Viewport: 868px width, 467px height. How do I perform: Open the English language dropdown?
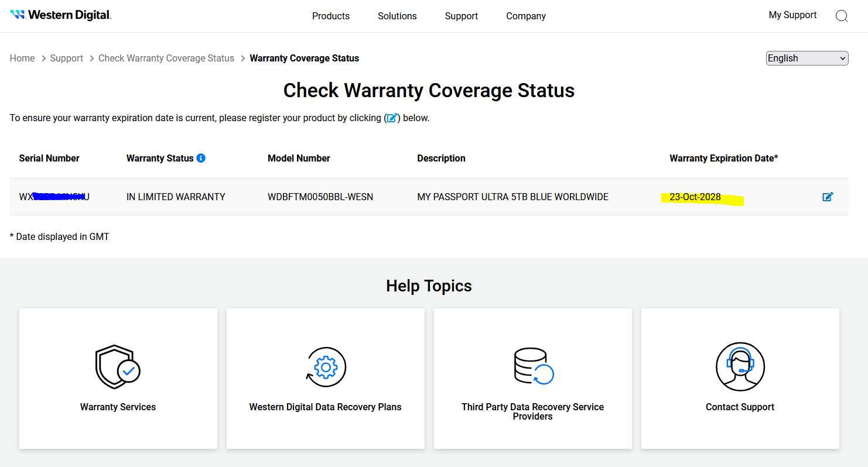click(x=807, y=58)
